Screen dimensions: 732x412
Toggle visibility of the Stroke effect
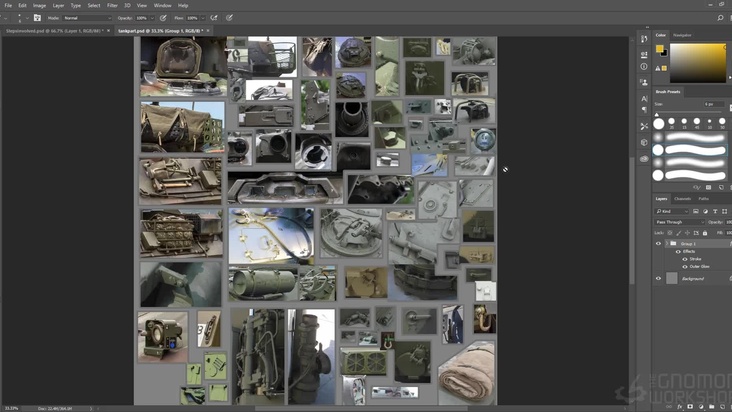click(685, 259)
